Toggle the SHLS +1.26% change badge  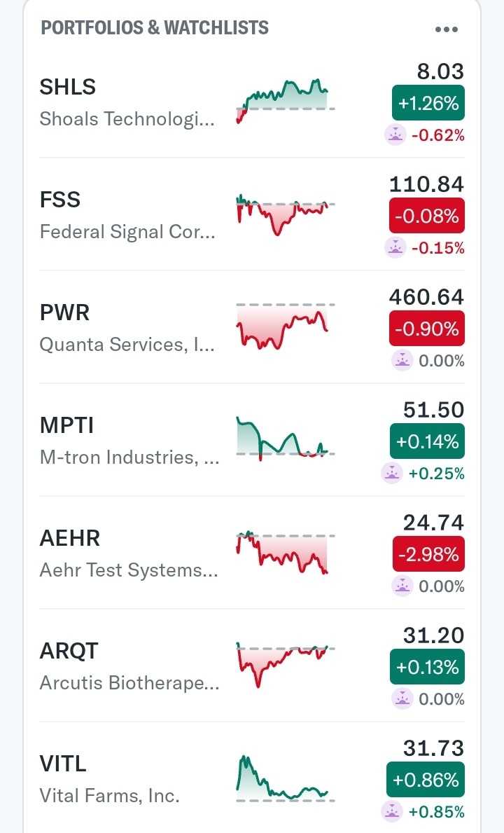click(x=428, y=104)
